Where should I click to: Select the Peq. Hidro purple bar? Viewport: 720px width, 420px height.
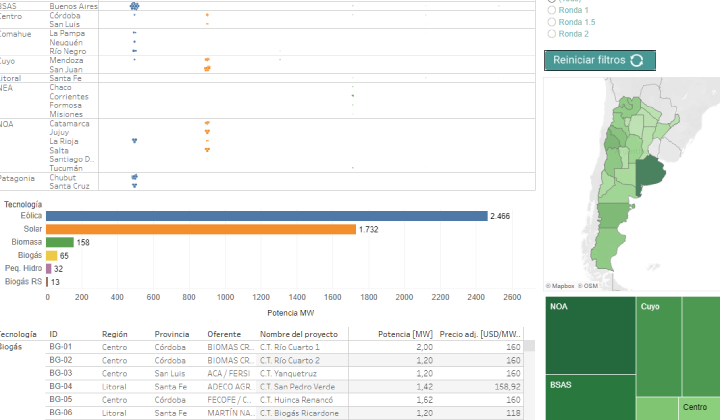pos(49,269)
